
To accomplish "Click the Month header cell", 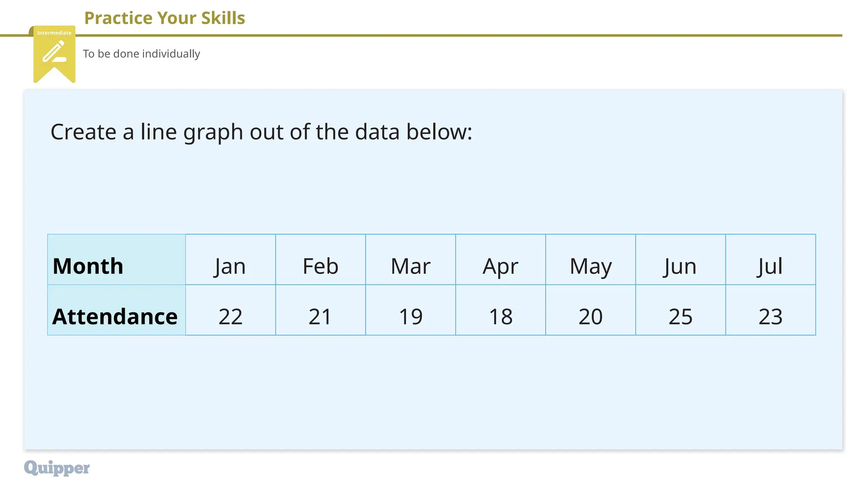I will pos(117,259).
